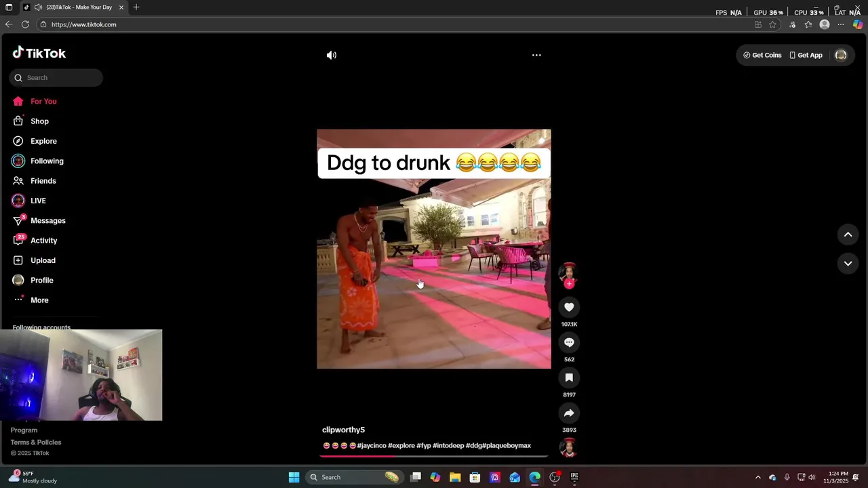Share the video using the arrow icon
The height and width of the screenshot is (488, 868).
tap(569, 413)
